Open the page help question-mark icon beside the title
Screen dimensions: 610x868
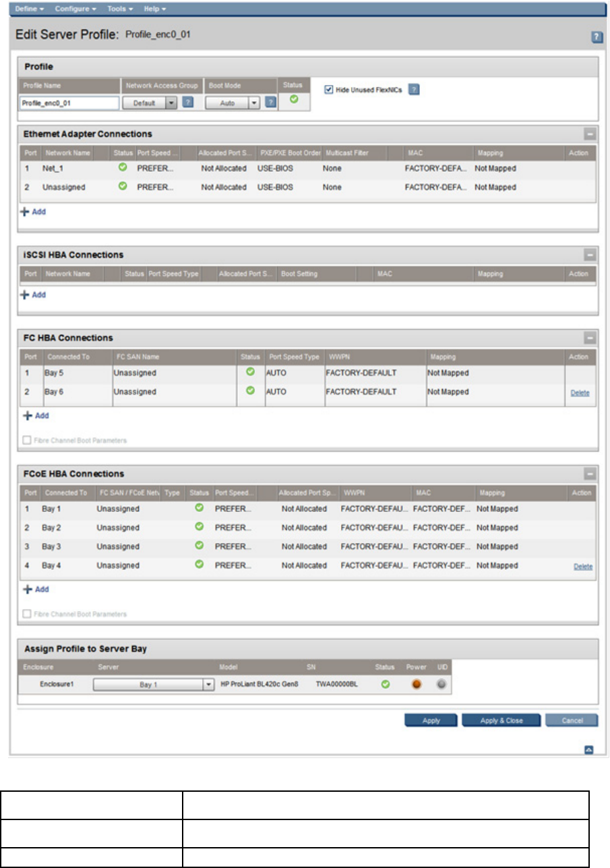point(597,38)
